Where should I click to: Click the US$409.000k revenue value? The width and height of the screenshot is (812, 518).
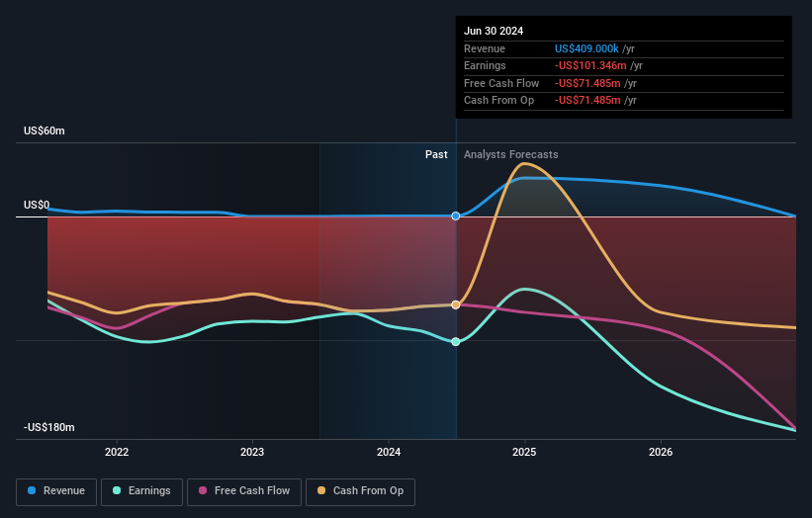tap(586, 48)
